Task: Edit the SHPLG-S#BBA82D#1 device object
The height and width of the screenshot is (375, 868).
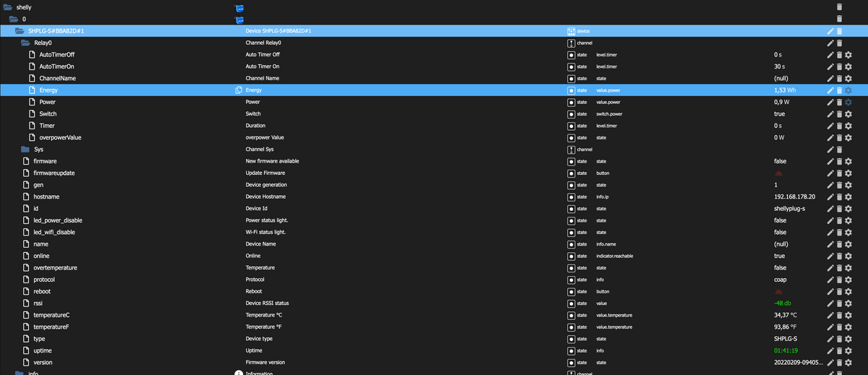Action: click(830, 31)
